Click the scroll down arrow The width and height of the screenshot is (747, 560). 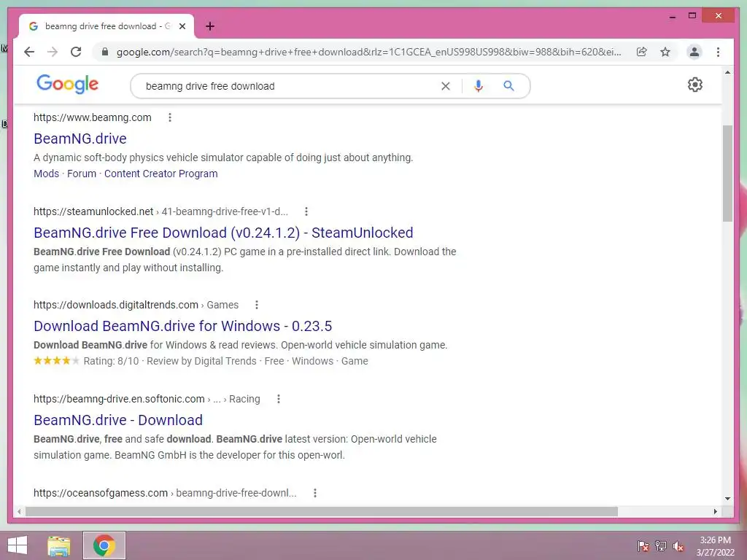(727, 499)
